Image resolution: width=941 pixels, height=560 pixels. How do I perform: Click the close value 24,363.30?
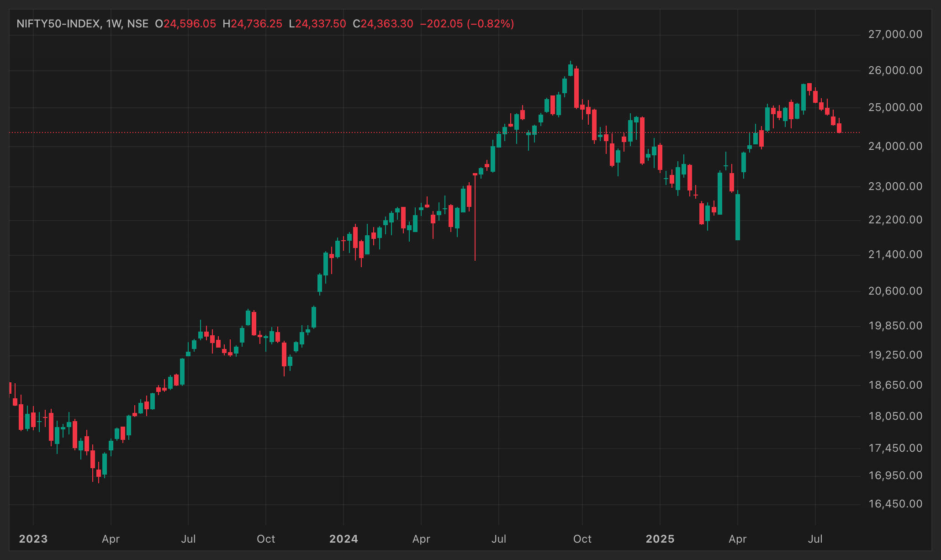click(x=387, y=24)
